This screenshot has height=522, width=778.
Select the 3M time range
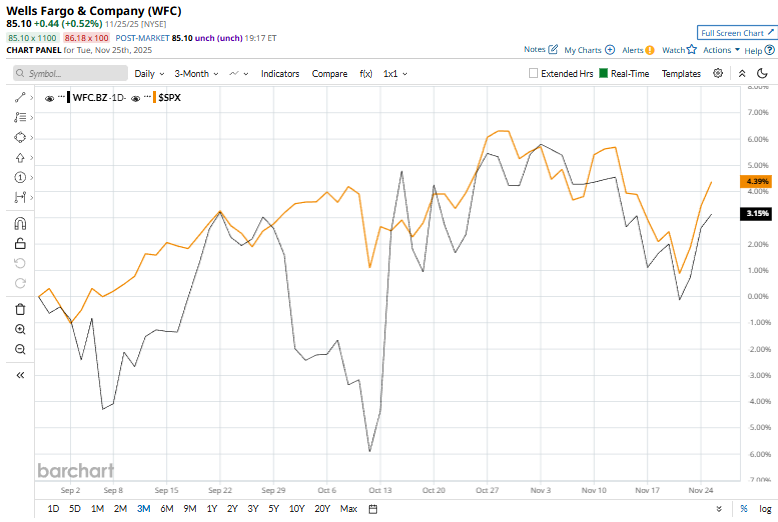pyautogui.click(x=143, y=509)
